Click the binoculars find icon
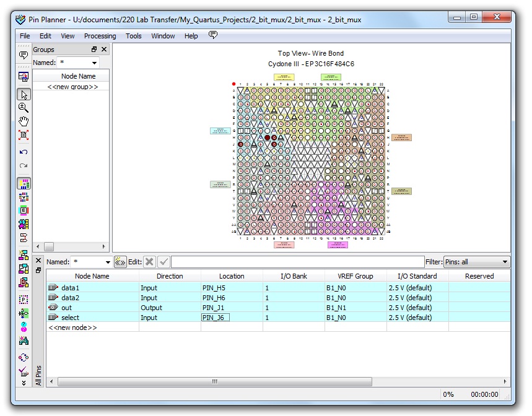 coord(24,340)
